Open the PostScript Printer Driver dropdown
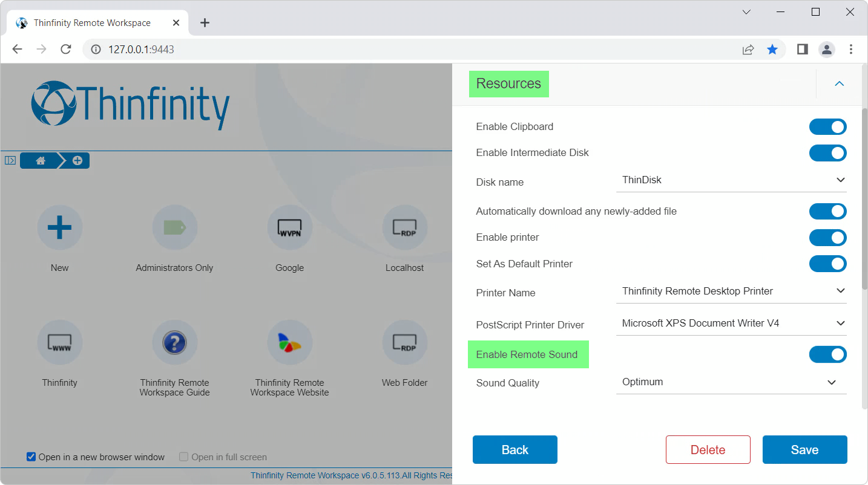The width and height of the screenshot is (868, 485). tap(731, 324)
